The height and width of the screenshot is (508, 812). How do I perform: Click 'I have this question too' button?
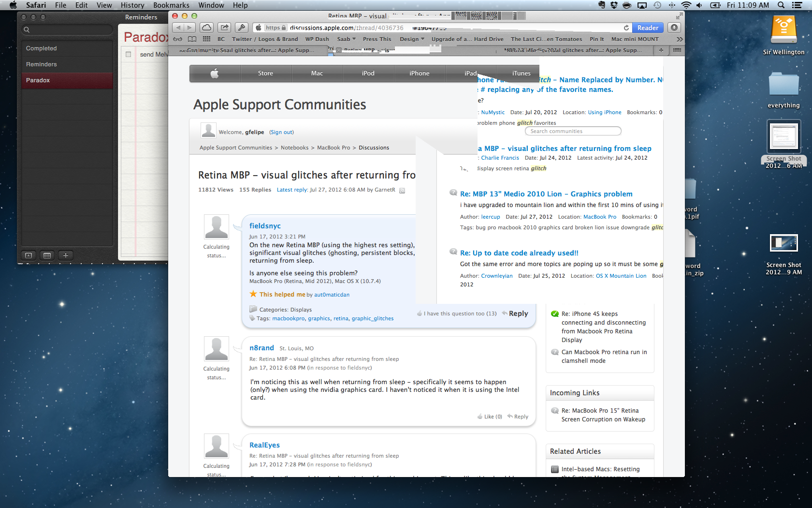(x=457, y=314)
